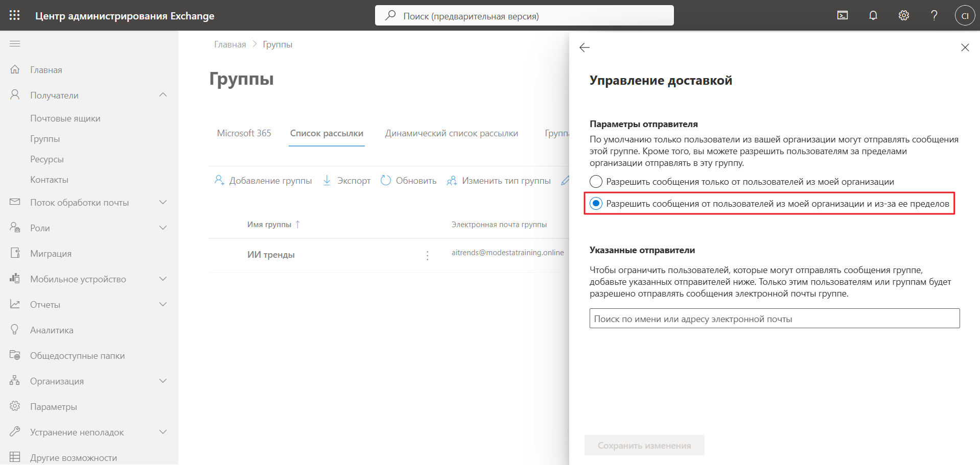This screenshot has width=980, height=465.
Task: Click the Mail flow envelope icon
Action: point(15,202)
